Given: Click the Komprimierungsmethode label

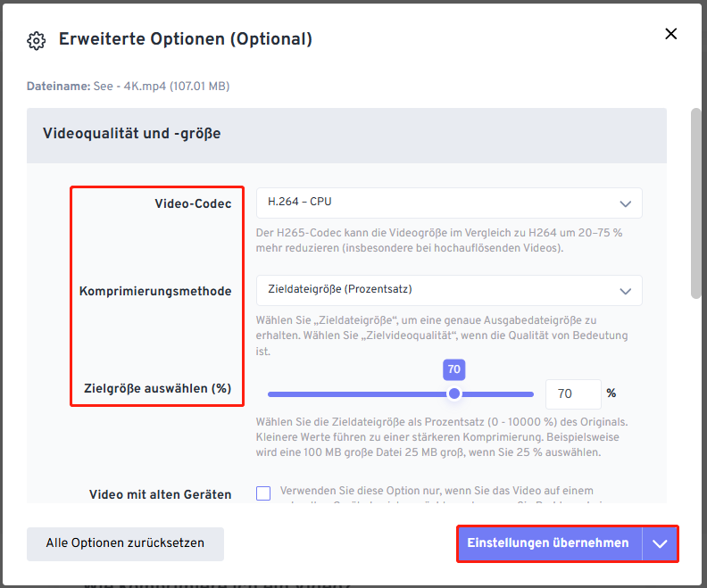Looking at the screenshot, I should click(x=155, y=291).
